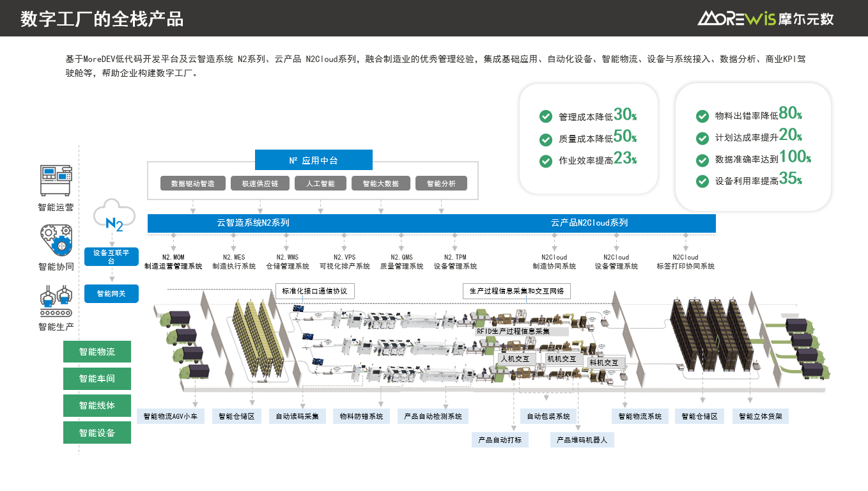Viewport: 868px width, 491px height.
Task: Click the slide title 数字工厂的全栈产品
Action: coord(102,19)
